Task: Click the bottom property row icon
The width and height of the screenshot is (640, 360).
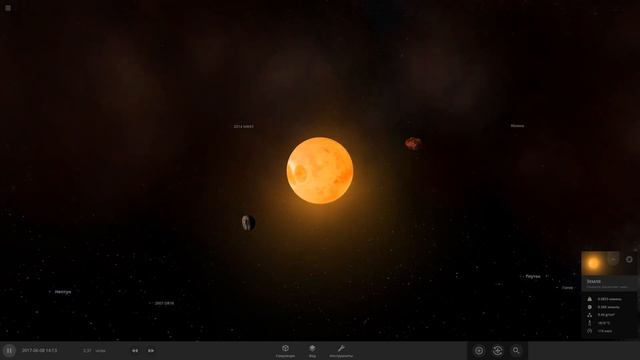Action: [x=589, y=331]
